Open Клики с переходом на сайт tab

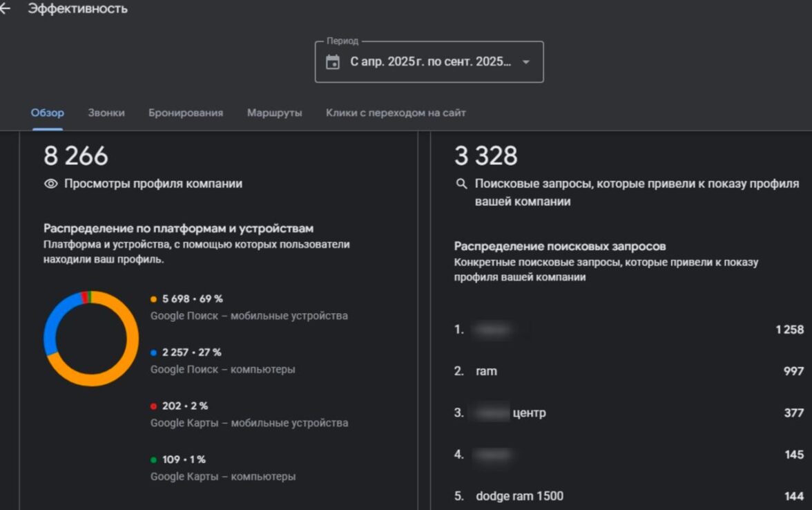(396, 113)
